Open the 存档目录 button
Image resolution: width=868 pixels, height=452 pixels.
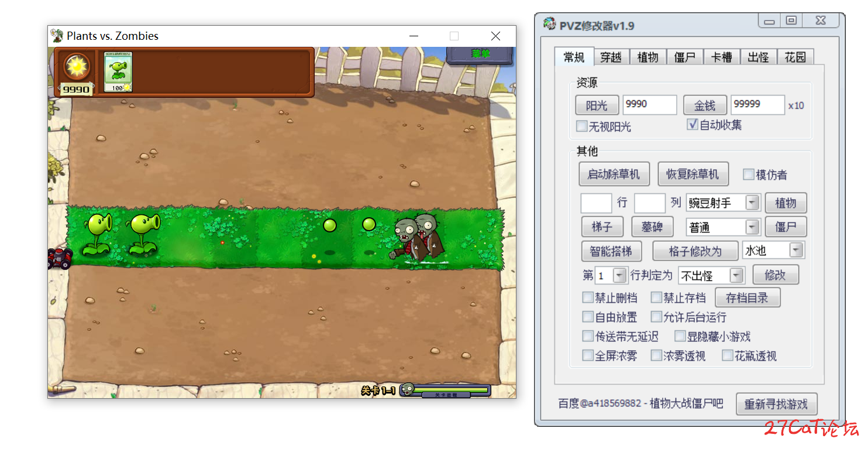point(748,297)
